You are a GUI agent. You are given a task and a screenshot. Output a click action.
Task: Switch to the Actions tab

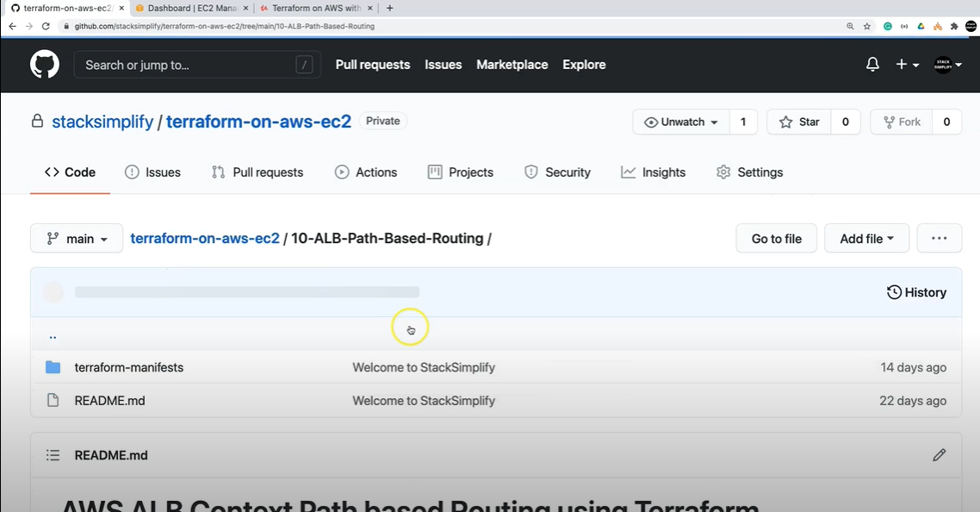(366, 172)
